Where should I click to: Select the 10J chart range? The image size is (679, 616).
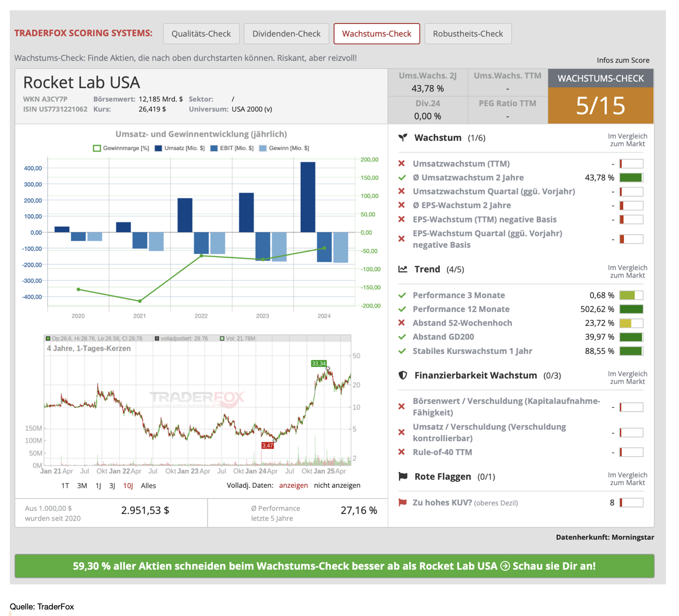128,486
